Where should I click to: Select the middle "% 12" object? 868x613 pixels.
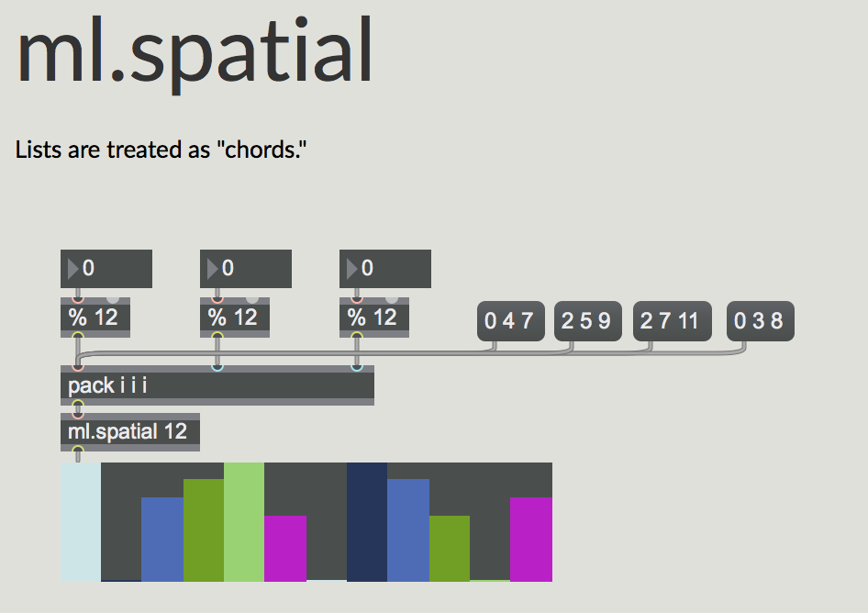[x=234, y=318]
